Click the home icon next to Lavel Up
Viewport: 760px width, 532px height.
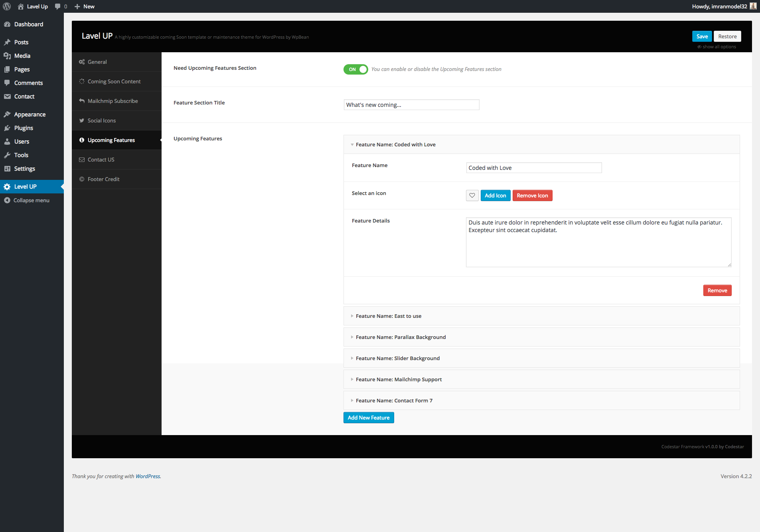21,6
